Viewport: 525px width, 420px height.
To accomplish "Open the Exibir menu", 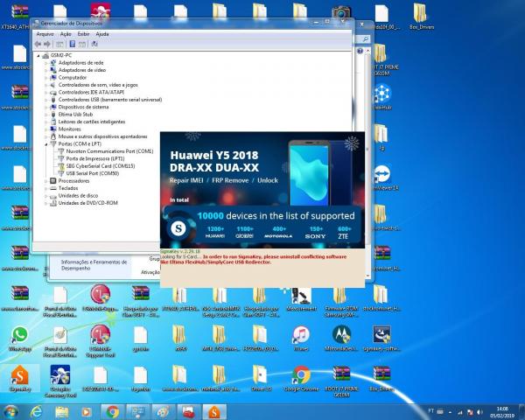I will [83, 34].
